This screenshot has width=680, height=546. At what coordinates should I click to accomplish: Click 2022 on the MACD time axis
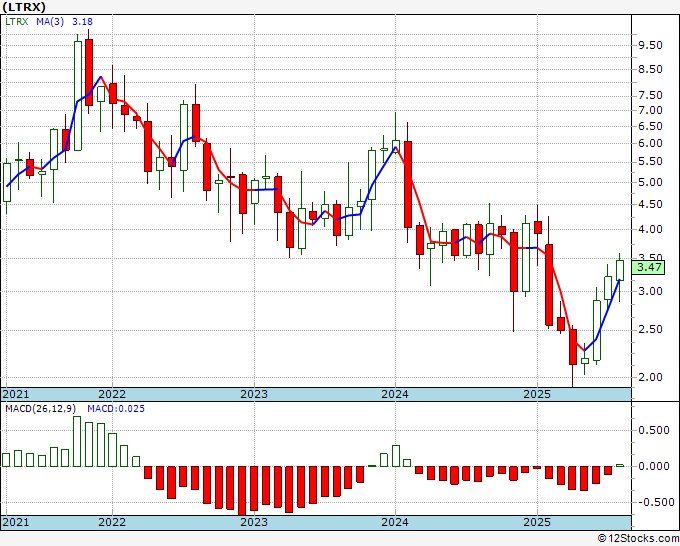click(112, 522)
